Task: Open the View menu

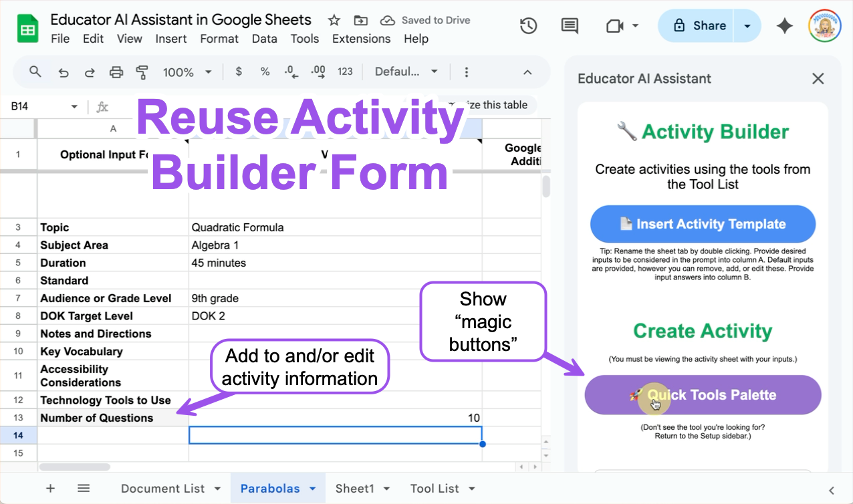Action: (130, 39)
